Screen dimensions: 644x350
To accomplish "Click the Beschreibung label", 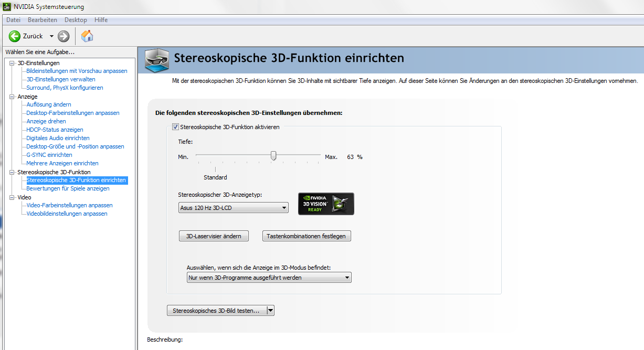I will pos(165,340).
